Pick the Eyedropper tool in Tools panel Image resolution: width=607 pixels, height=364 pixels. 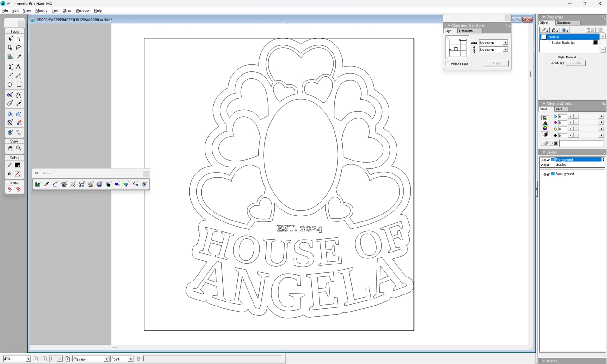pos(19,57)
